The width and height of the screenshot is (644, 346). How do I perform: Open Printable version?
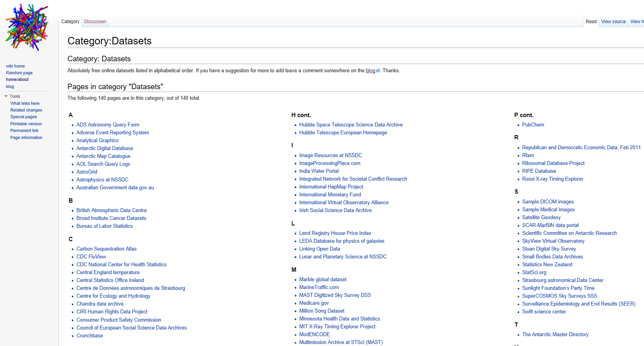pyautogui.click(x=26, y=124)
